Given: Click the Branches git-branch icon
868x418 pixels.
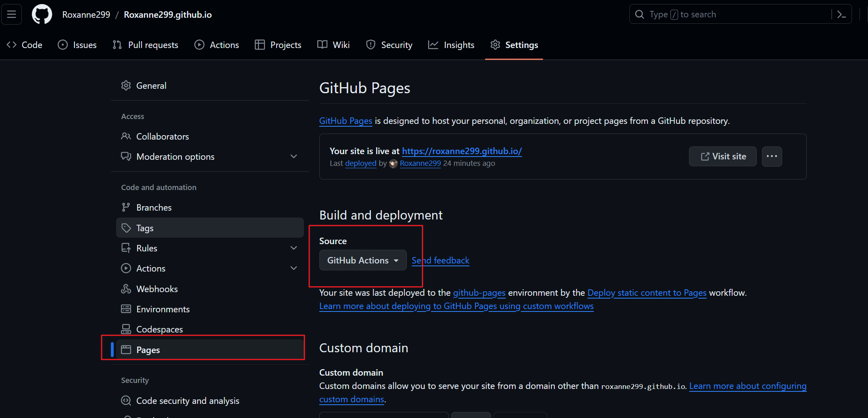Looking at the screenshot, I should coord(126,207).
